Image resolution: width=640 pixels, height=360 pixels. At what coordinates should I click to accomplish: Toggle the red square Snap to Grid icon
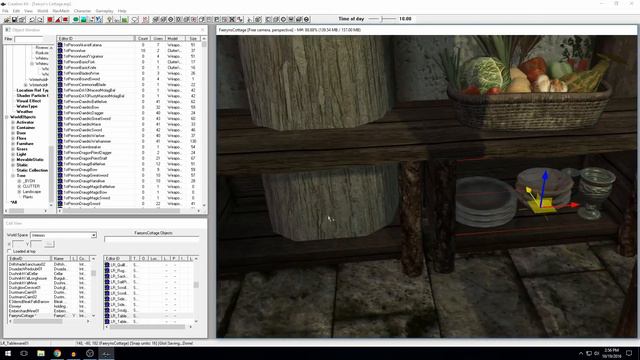pos(50,19)
